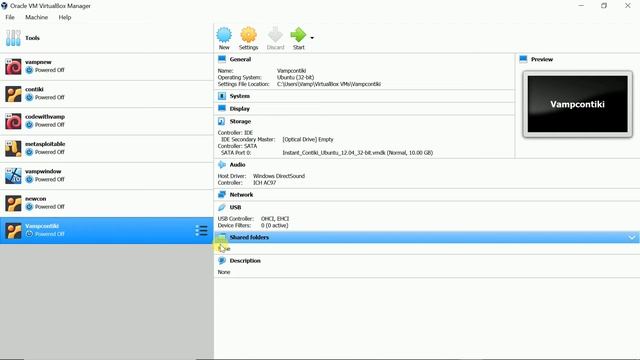
Task: Collapse Shared folders with chevron
Action: [x=632, y=237]
